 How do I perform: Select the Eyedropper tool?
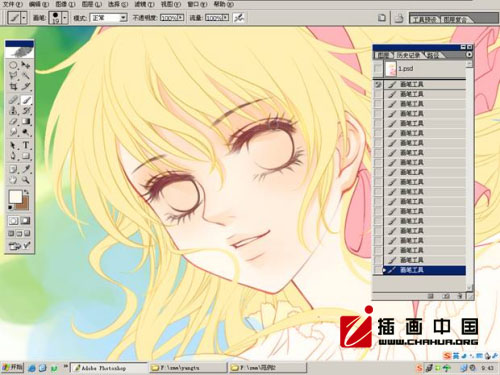26,169
